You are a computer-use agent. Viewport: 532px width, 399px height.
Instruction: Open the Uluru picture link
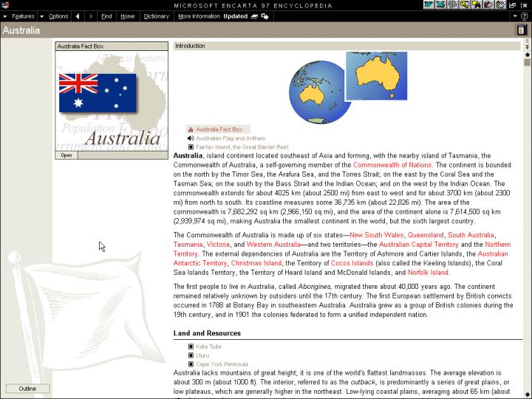[x=202, y=355]
